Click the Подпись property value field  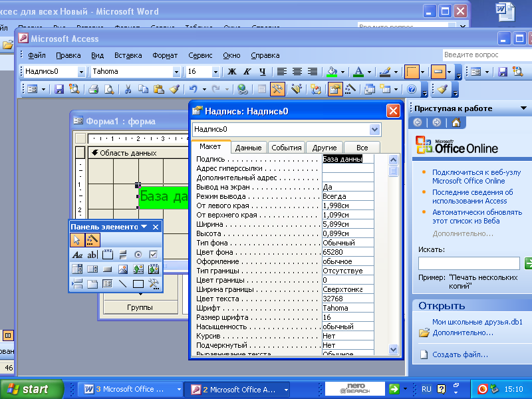pyautogui.click(x=348, y=159)
